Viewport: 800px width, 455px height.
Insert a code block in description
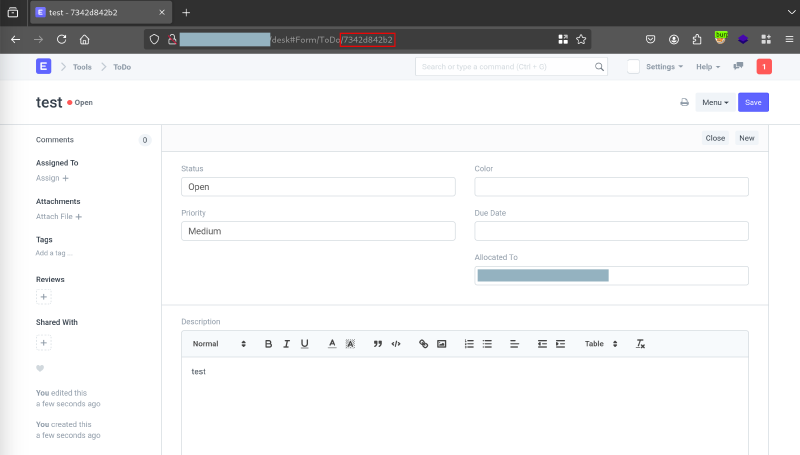pos(396,344)
